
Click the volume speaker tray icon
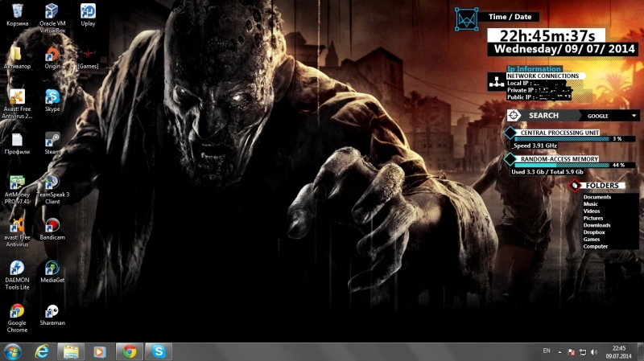pos(594,352)
